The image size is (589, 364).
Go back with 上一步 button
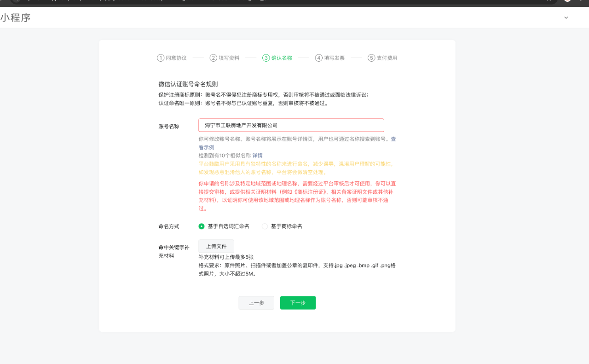click(x=256, y=303)
